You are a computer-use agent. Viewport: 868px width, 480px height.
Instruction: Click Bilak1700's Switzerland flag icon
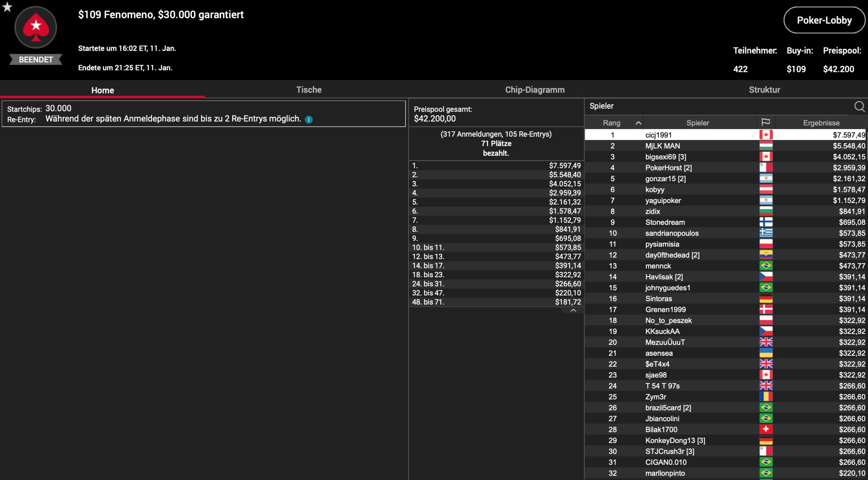click(766, 429)
